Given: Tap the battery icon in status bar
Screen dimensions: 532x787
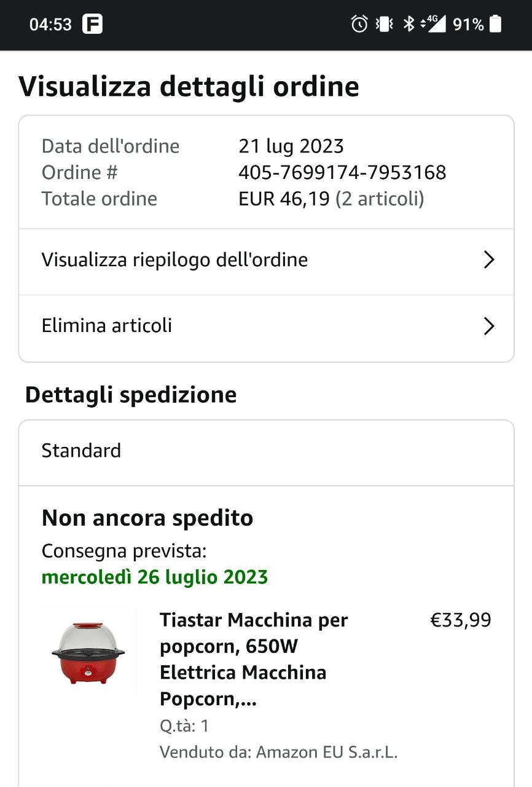Looking at the screenshot, I should click(496, 24).
